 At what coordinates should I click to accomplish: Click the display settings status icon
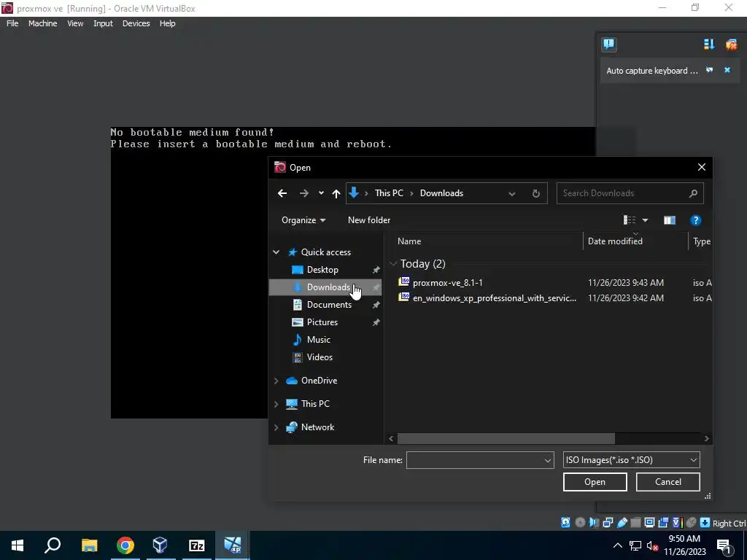pyautogui.click(x=649, y=522)
